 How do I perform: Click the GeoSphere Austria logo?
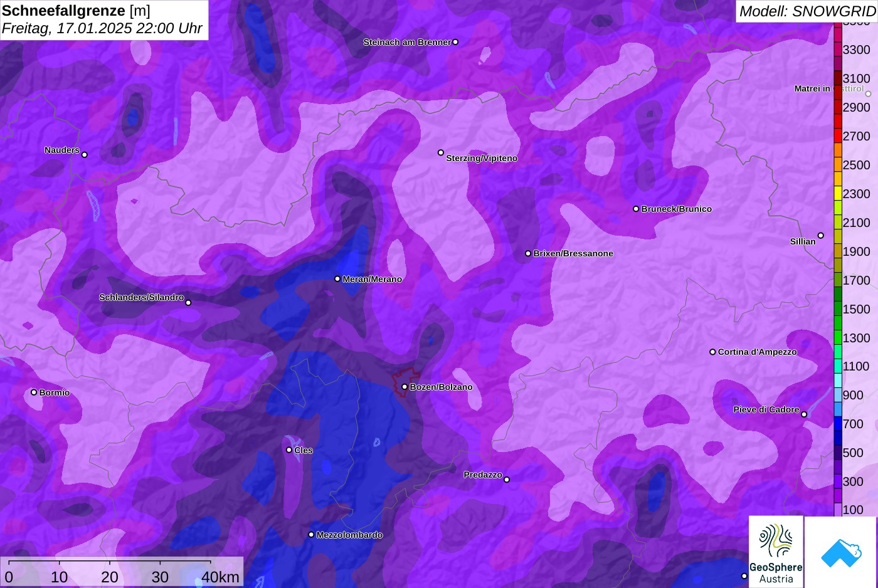click(776, 552)
